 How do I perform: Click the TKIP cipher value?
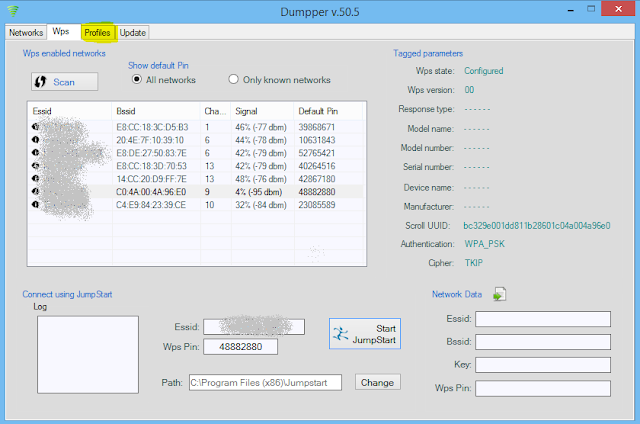[473, 263]
